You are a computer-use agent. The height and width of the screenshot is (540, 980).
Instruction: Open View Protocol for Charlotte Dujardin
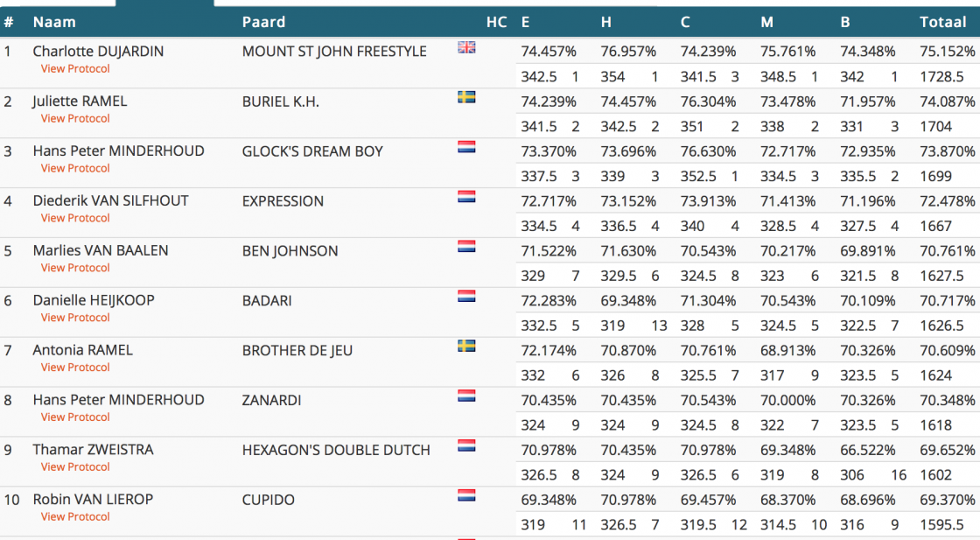tap(75, 68)
